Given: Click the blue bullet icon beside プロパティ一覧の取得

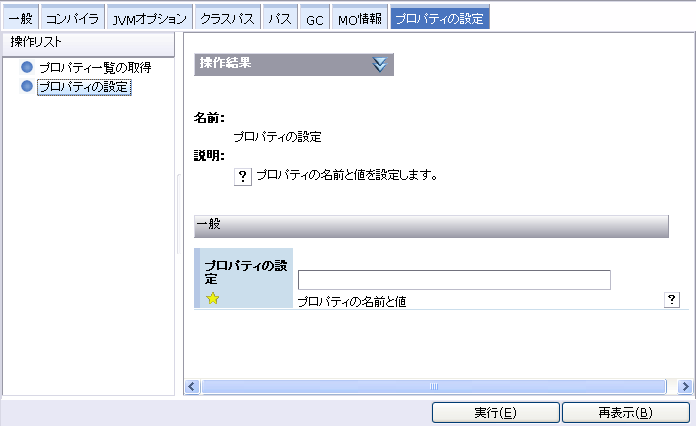Looking at the screenshot, I should [27, 68].
